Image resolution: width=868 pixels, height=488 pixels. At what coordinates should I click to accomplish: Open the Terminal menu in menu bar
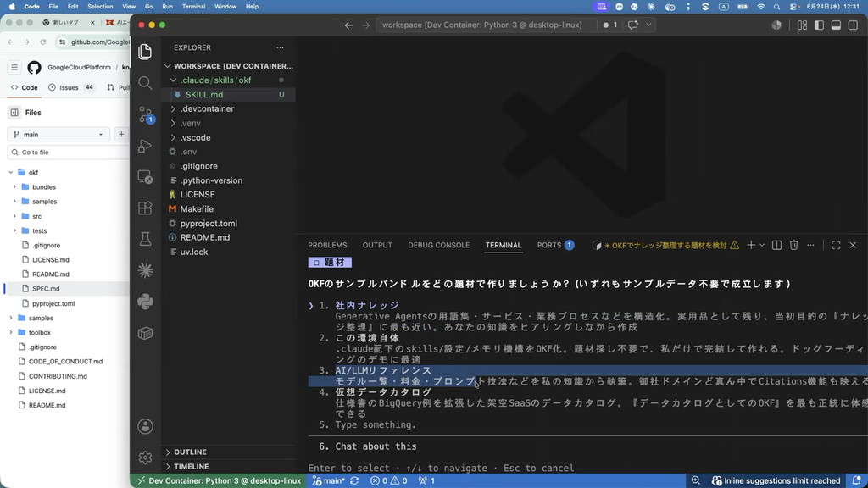tap(193, 7)
